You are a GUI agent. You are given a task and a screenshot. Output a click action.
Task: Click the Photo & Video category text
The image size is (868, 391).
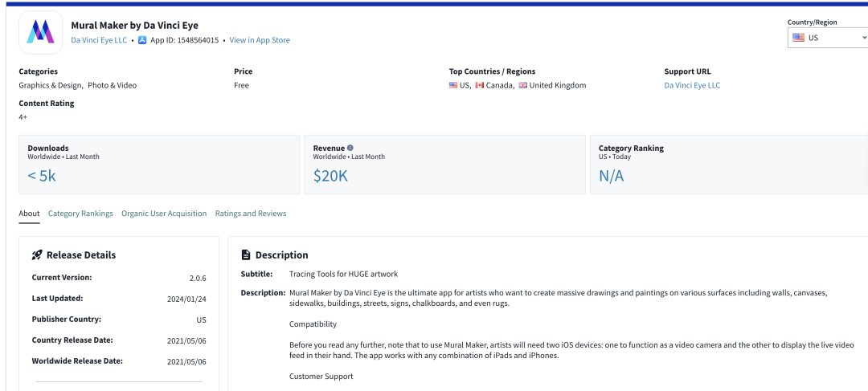click(x=113, y=85)
